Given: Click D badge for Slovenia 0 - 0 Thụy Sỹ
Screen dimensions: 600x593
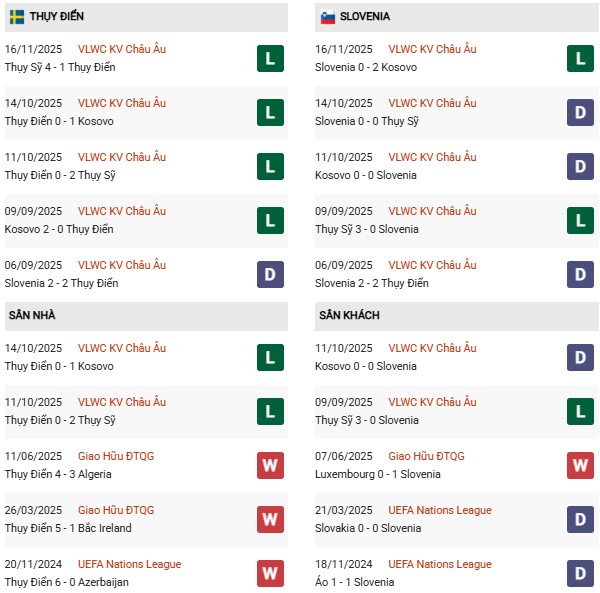Looking at the screenshot, I should coord(580,113).
